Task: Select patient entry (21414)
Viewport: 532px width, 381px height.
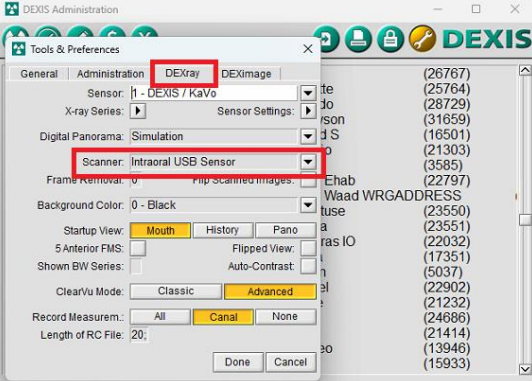Action: [x=446, y=333]
